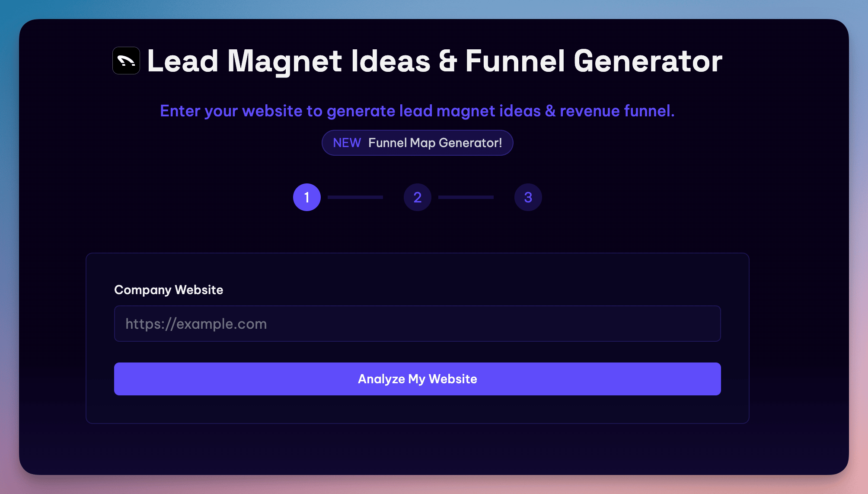The height and width of the screenshot is (494, 868).
Task: Click the 'Funnel Generator' words in heading
Action: [x=593, y=61]
